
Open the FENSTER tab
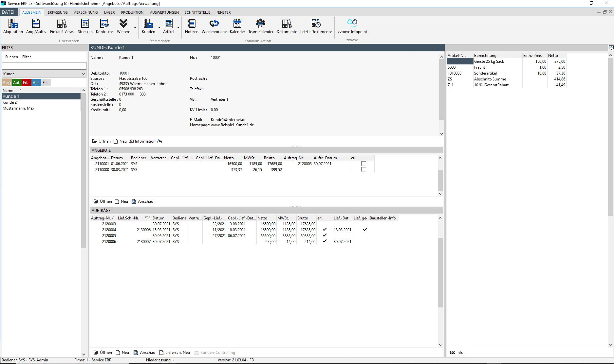pyautogui.click(x=224, y=12)
